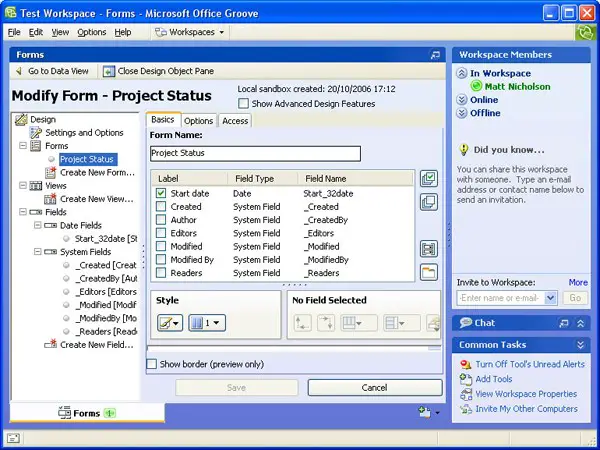Check the Author field checkbox
The image size is (600, 450).
coord(161,220)
